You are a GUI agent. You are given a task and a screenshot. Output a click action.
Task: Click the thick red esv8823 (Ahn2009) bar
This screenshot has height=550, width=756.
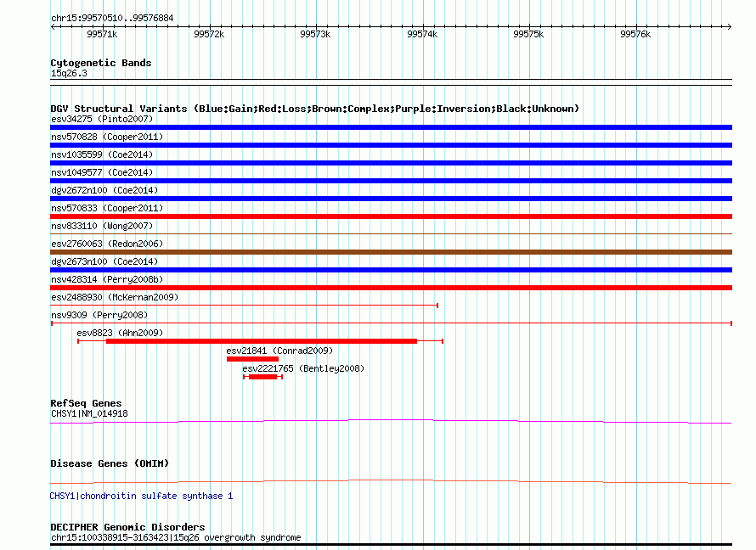[x=262, y=341]
